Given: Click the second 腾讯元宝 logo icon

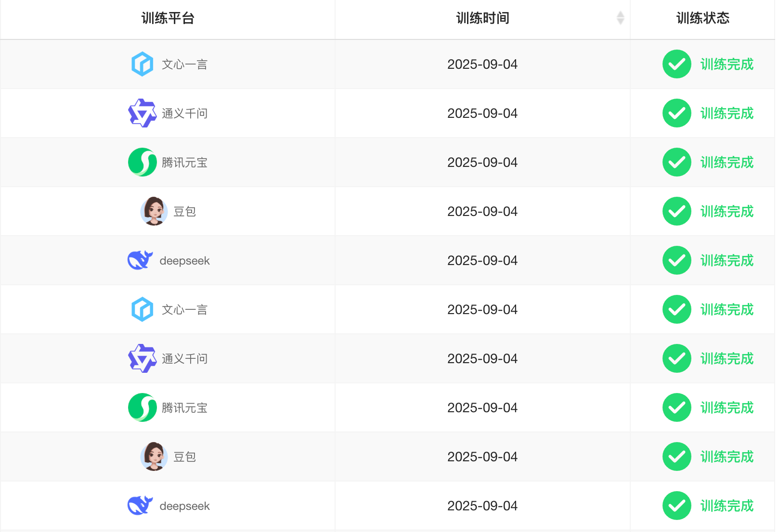Looking at the screenshot, I should pos(143,407).
